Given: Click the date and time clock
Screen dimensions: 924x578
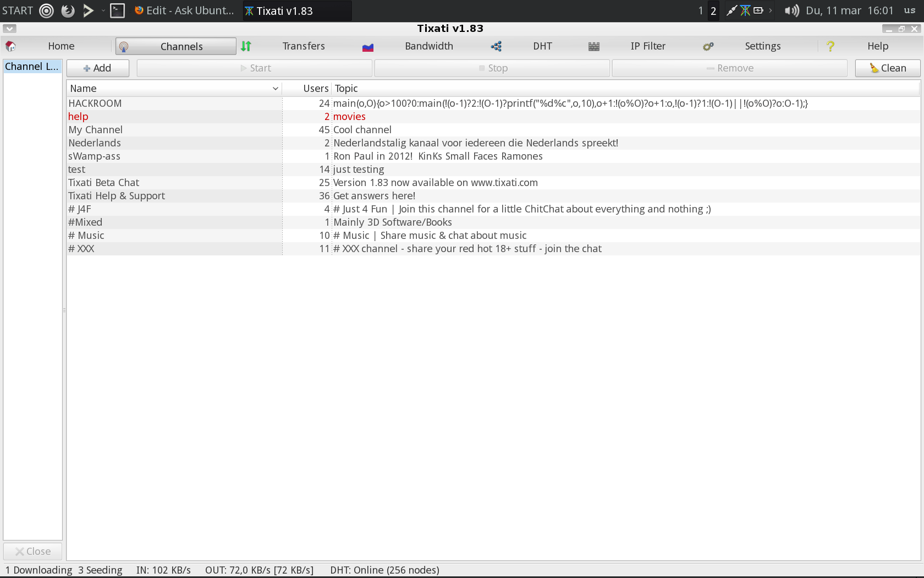Looking at the screenshot, I should 850,10.
